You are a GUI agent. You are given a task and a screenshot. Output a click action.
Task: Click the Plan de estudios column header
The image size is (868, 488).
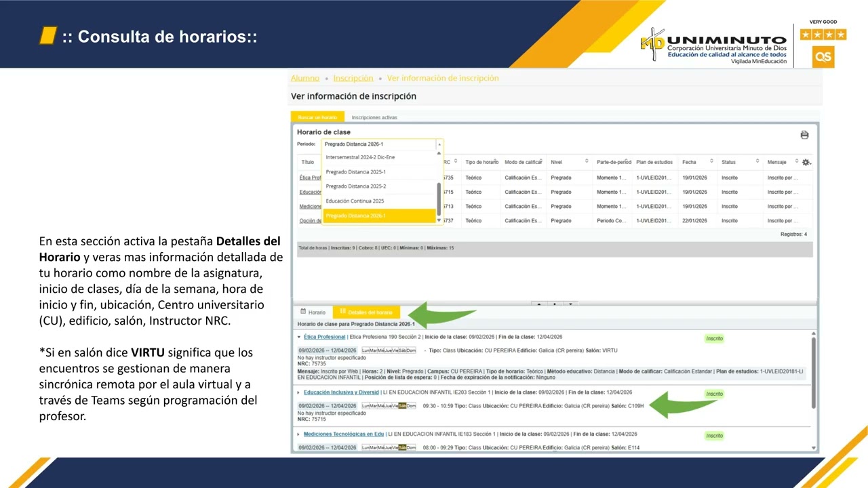coord(654,162)
